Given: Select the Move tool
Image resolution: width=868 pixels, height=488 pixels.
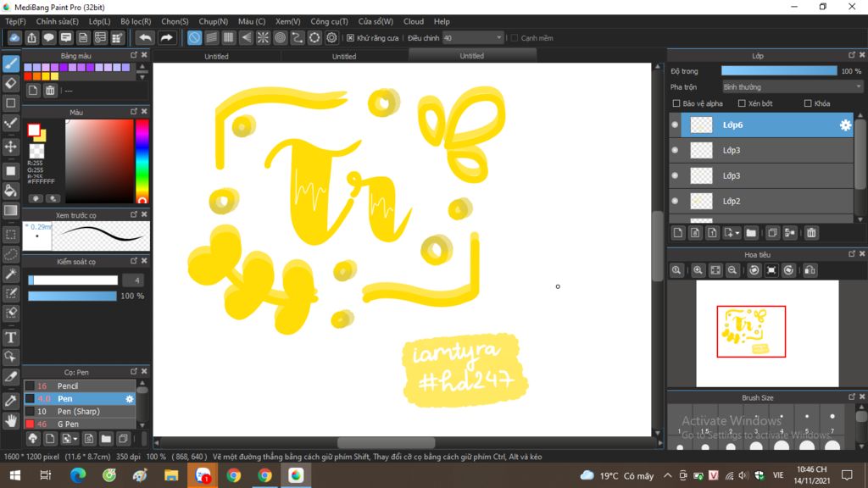Looking at the screenshot, I should pos(10,147).
